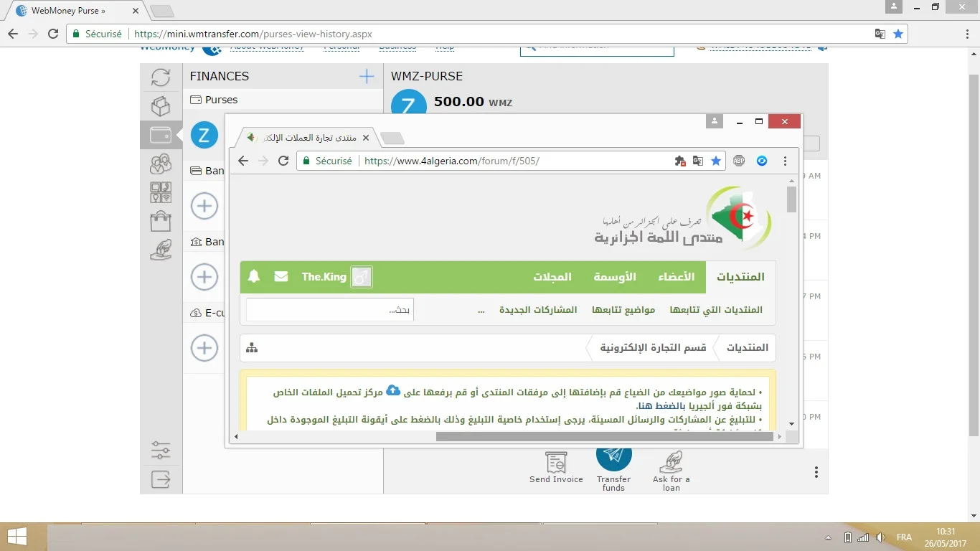
Task: Open the shopping bag icon in sidebar
Action: tap(161, 221)
